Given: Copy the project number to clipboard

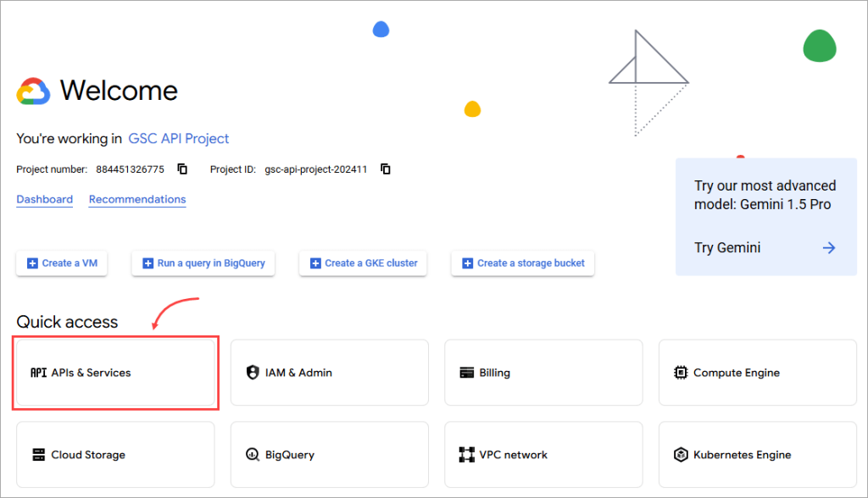Looking at the screenshot, I should [x=182, y=169].
